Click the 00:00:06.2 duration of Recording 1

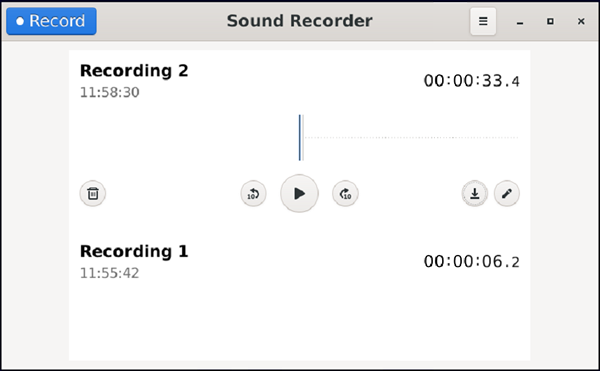(471, 262)
